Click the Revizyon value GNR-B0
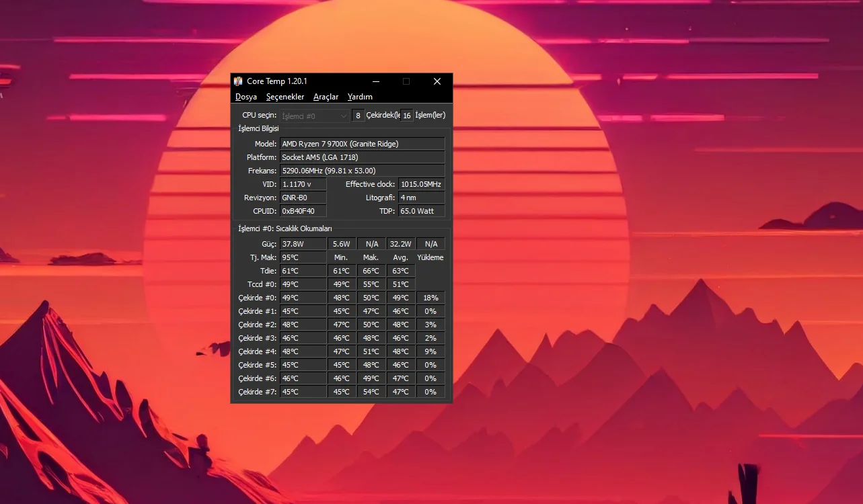 (303, 198)
